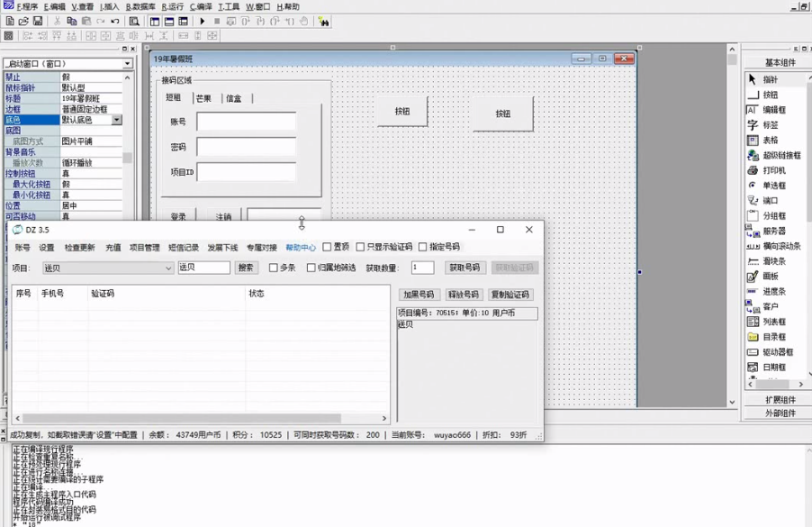Select the 打印机 printer component

click(x=770, y=170)
